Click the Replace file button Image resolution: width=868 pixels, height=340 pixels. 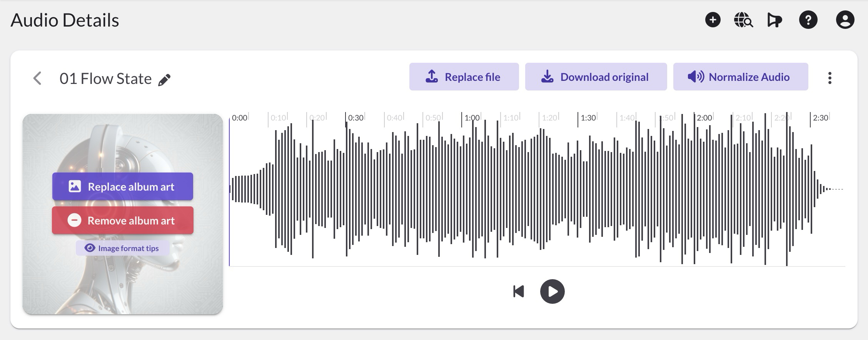tap(464, 77)
